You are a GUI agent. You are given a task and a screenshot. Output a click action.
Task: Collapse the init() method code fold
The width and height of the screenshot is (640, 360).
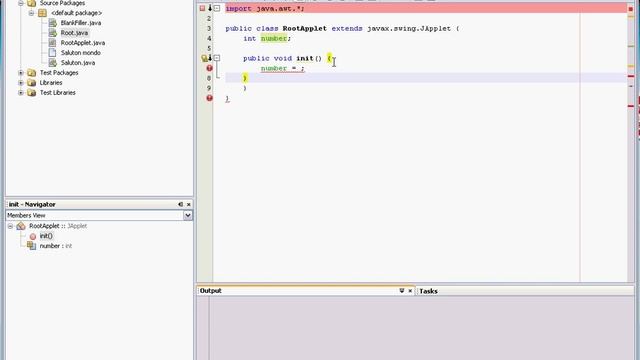tap(217, 58)
